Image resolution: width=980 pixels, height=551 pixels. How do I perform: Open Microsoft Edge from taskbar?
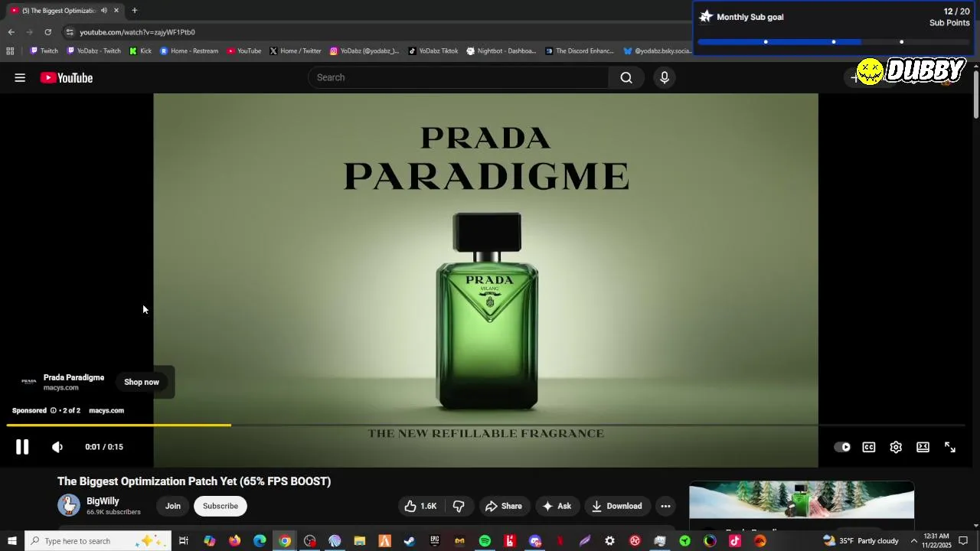point(260,541)
